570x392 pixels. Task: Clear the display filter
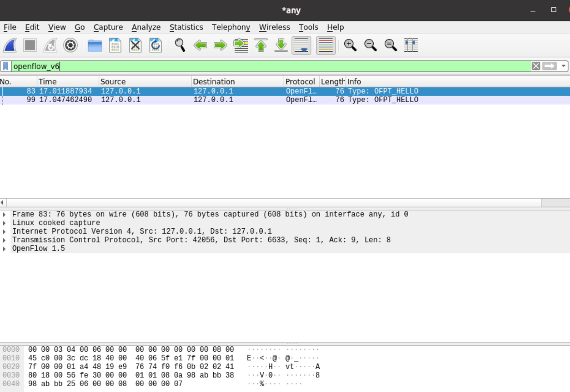[536, 66]
